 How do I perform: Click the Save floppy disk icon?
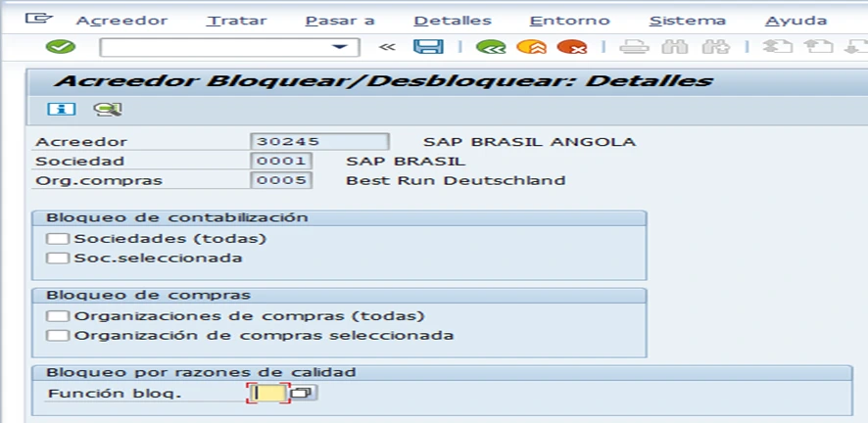pos(428,47)
